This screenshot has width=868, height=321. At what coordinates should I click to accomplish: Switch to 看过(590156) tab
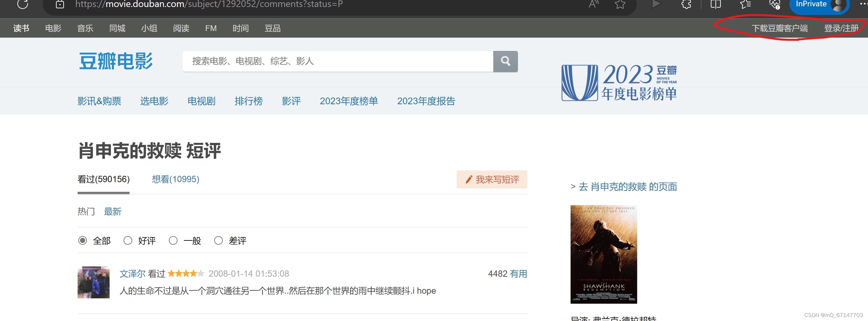pyautogui.click(x=104, y=179)
